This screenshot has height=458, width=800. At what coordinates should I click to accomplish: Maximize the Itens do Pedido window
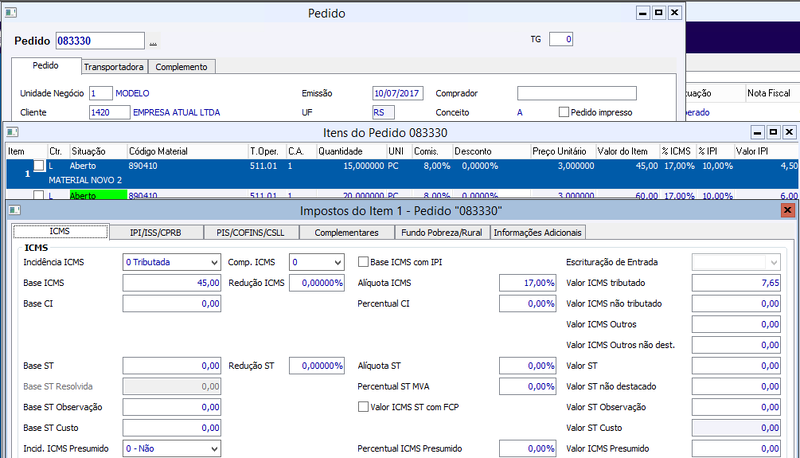click(x=773, y=132)
